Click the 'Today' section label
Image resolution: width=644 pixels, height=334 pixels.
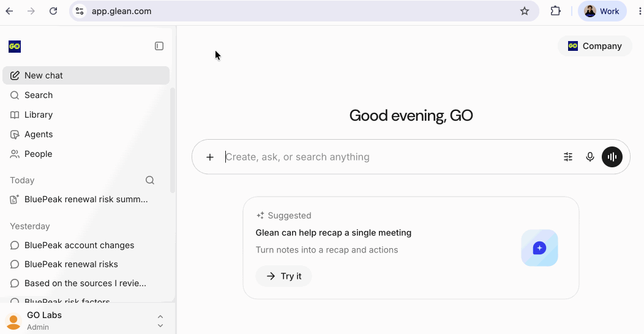tap(22, 180)
